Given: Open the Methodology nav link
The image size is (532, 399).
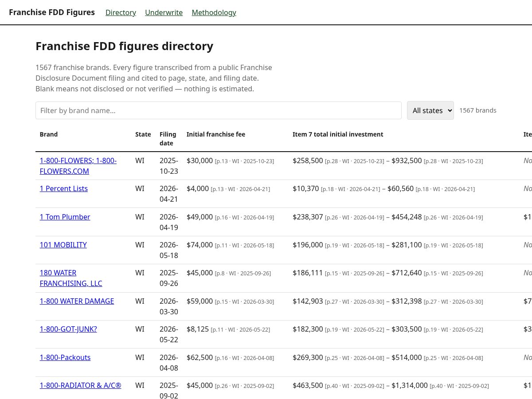Looking at the screenshot, I should (x=214, y=12).
